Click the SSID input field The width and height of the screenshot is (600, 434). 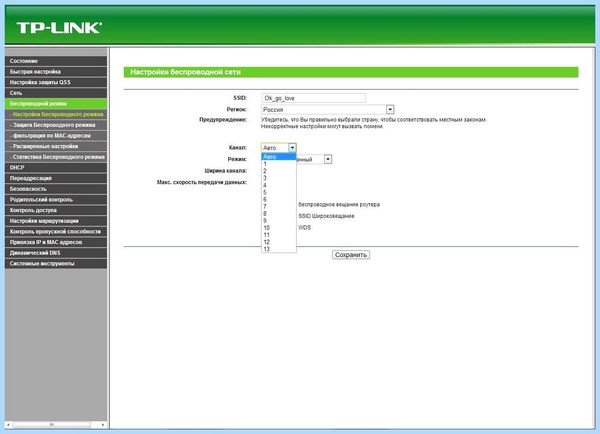click(313, 98)
